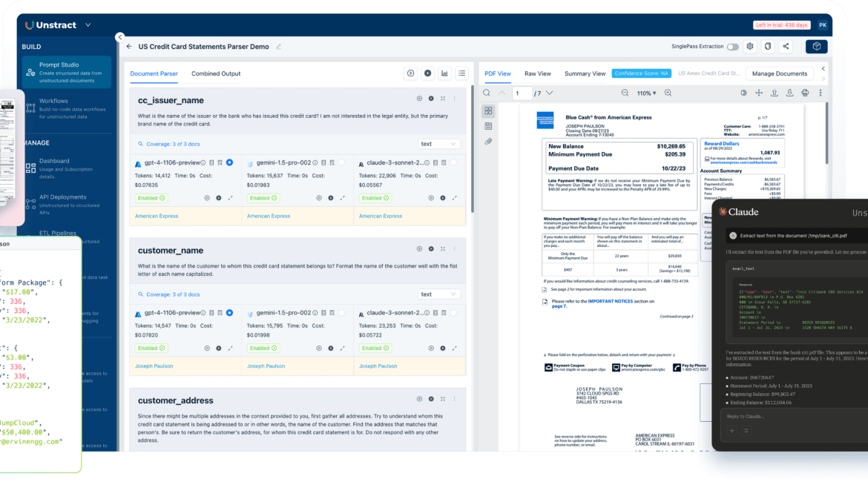Open the 110% zoom level dropdown
The width and height of the screenshot is (868, 482).
tap(646, 93)
